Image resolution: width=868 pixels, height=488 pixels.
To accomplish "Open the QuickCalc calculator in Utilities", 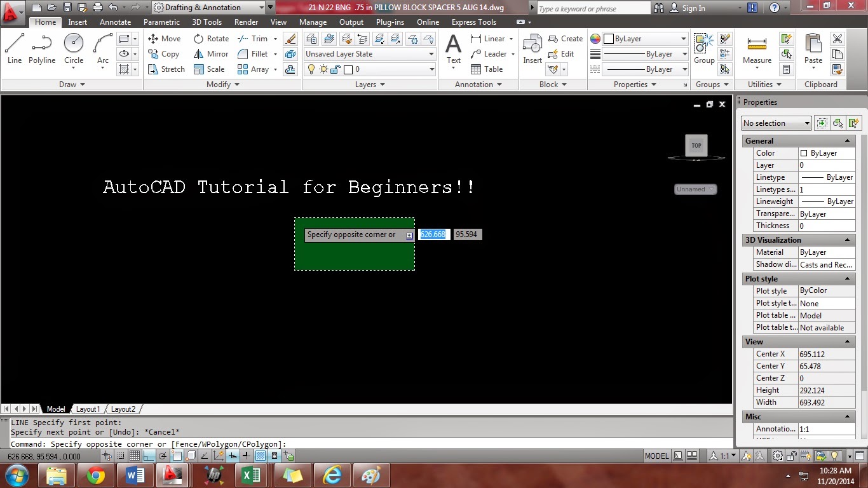I will tap(787, 69).
